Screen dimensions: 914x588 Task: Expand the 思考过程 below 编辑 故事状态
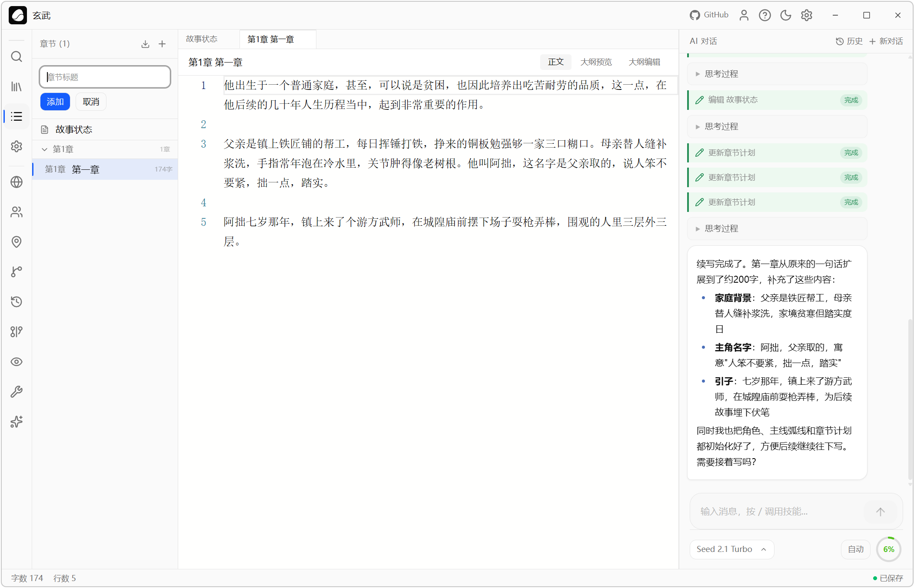[x=777, y=126]
